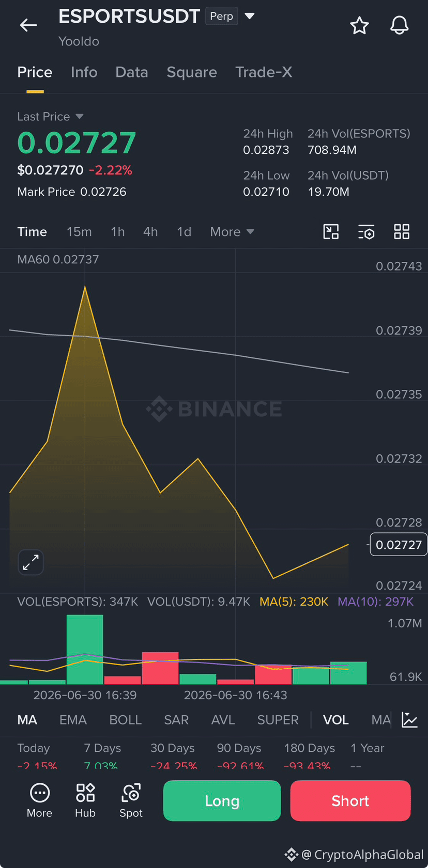Tap the Long button
Screen dimensions: 428x868
(222, 801)
